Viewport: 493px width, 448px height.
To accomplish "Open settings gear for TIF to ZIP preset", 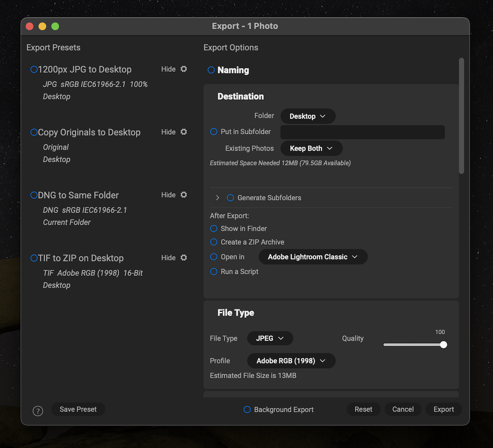I will pyautogui.click(x=184, y=257).
